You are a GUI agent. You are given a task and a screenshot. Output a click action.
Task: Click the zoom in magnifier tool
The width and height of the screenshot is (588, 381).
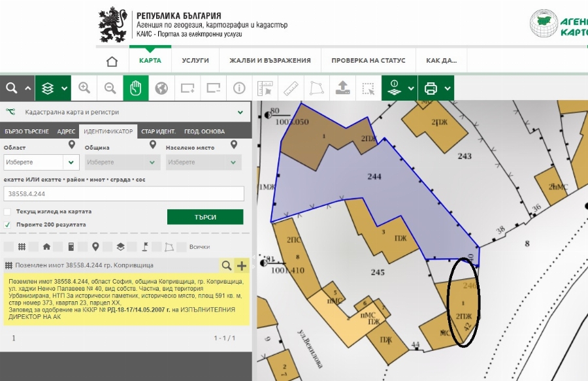tap(84, 88)
